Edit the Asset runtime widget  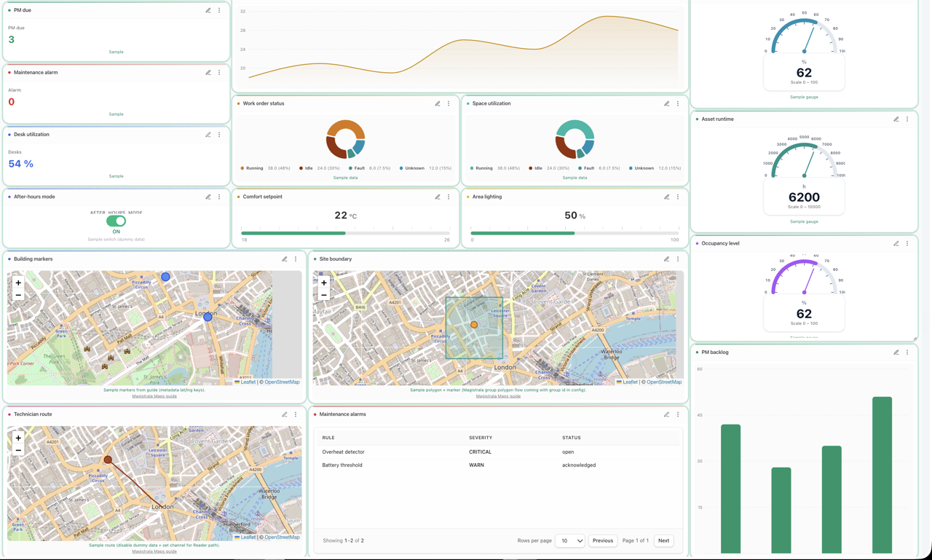(896, 119)
